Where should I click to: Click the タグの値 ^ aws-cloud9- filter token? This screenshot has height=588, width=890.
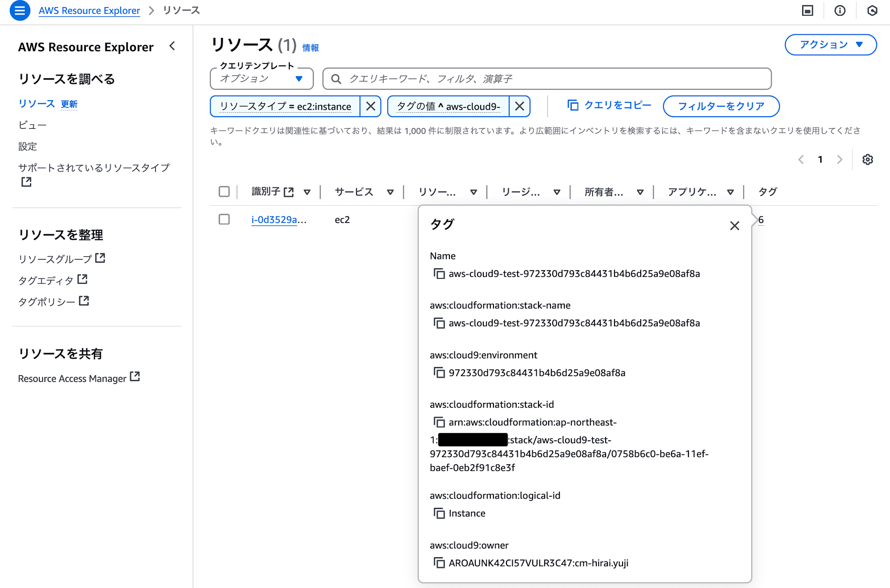click(449, 106)
